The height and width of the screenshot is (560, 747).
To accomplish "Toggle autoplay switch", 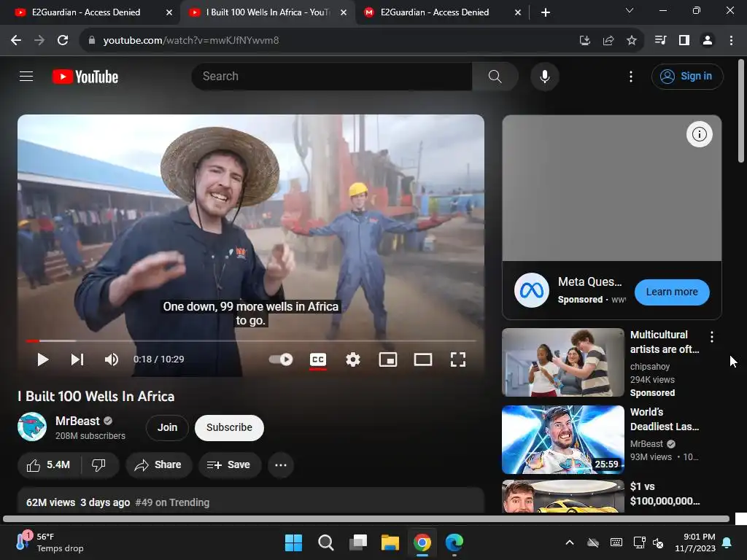I will click(281, 359).
